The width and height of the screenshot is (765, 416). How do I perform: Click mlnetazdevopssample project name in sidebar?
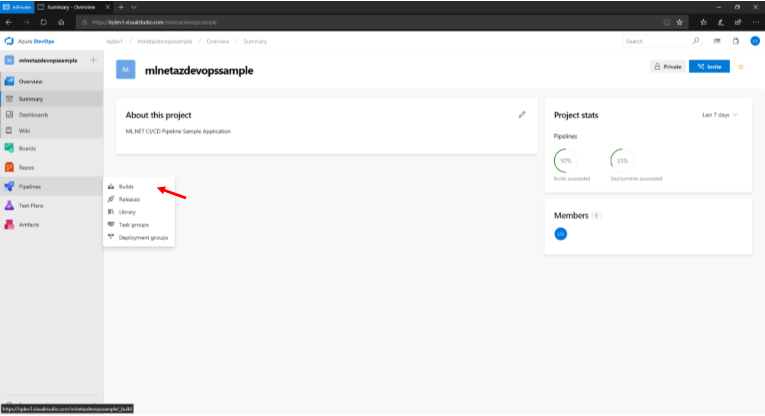[x=48, y=60]
